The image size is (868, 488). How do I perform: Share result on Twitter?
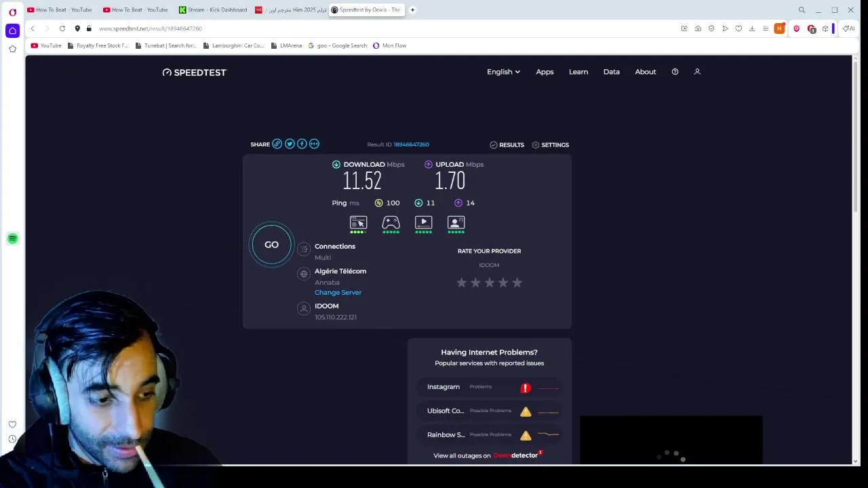(x=290, y=144)
